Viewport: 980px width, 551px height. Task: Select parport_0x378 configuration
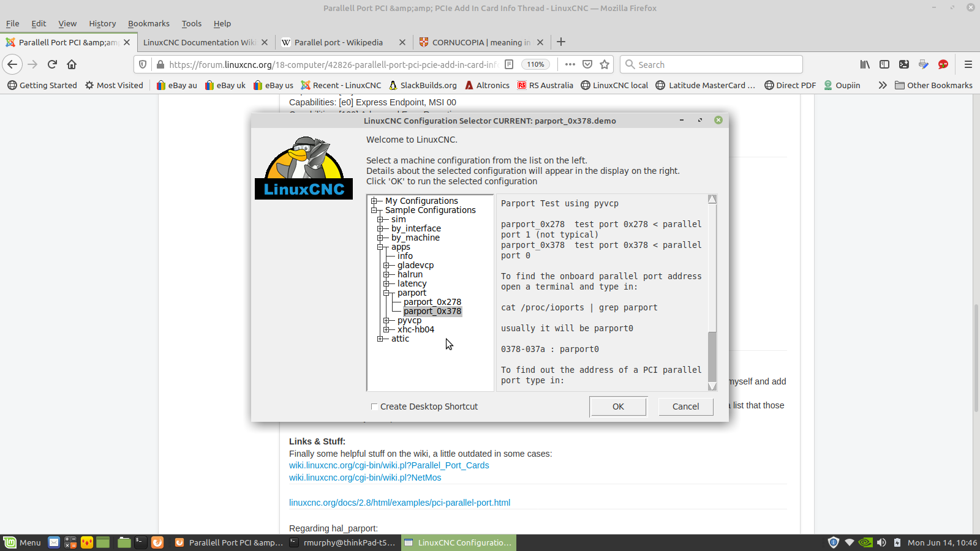432,311
